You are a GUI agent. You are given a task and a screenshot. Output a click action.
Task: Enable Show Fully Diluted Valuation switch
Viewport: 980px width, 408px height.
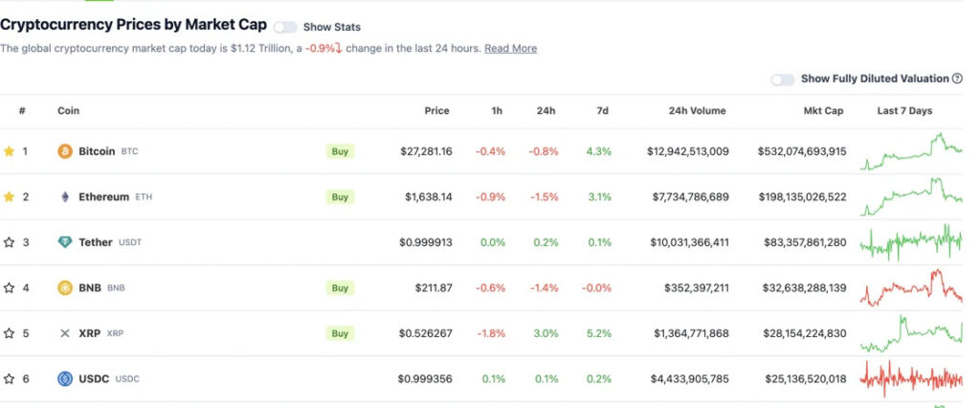coord(783,79)
